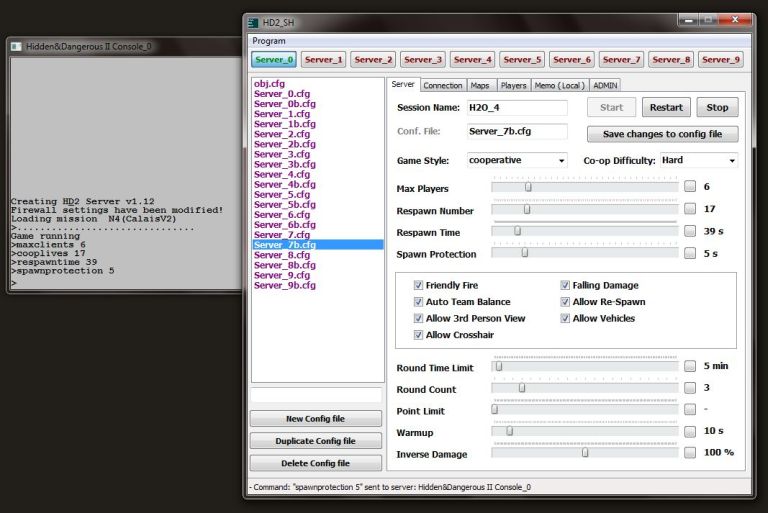The height and width of the screenshot is (513, 768).
Task: Click the Restart server button
Action: point(666,108)
